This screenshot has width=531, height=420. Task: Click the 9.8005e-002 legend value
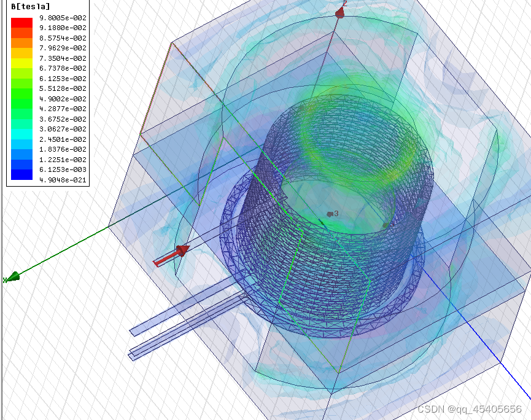click(x=63, y=18)
